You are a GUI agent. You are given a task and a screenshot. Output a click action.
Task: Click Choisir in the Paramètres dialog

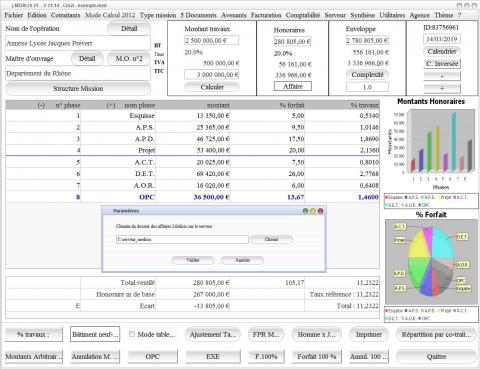click(272, 239)
